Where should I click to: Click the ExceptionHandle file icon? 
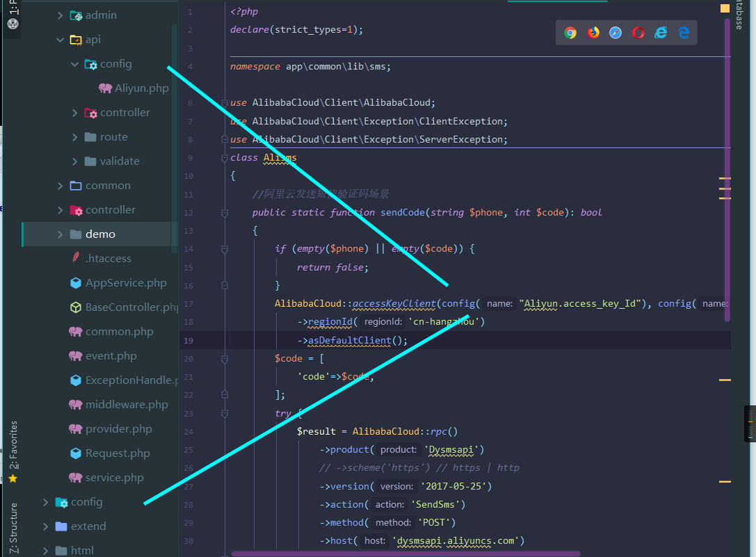coord(76,380)
